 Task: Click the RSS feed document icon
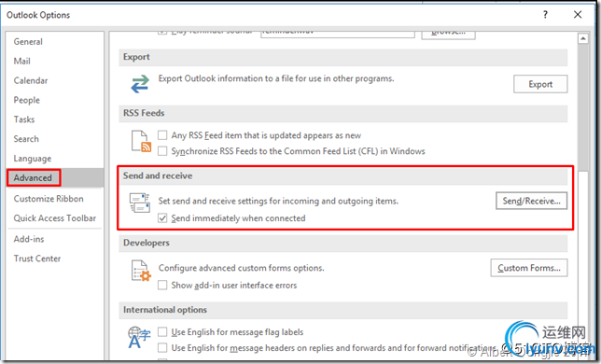tap(141, 141)
